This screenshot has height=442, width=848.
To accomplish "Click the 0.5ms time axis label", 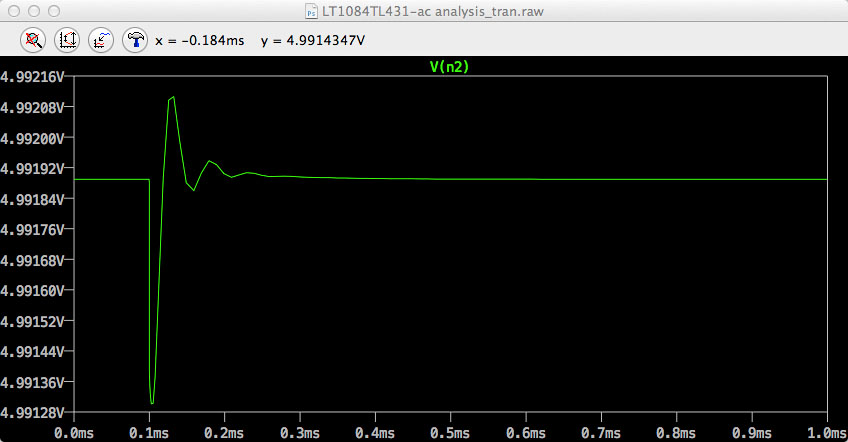I will pyautogui.click(x=450, y=433).
